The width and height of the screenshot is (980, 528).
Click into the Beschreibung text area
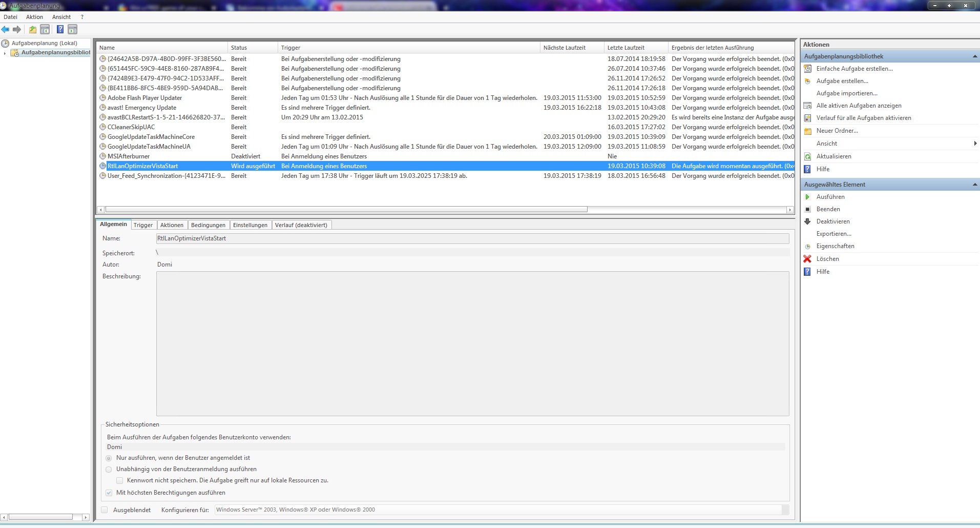click(472, 343)
